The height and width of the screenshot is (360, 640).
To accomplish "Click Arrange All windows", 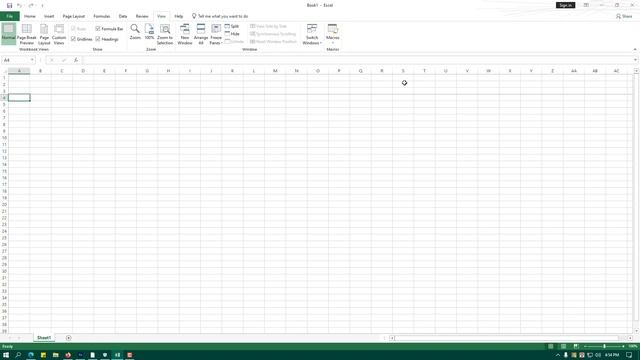I will coord(201,33).
